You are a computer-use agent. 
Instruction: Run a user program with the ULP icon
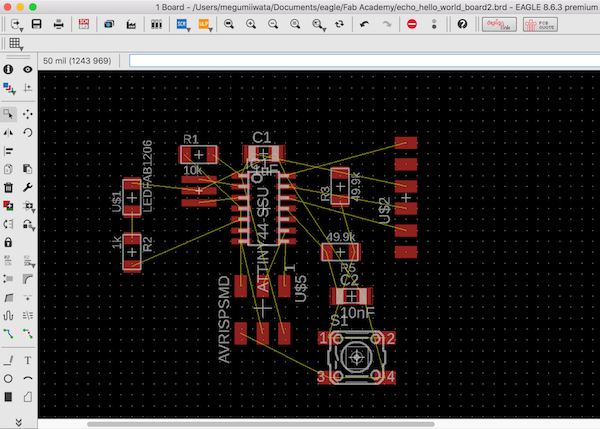(203, 24)
